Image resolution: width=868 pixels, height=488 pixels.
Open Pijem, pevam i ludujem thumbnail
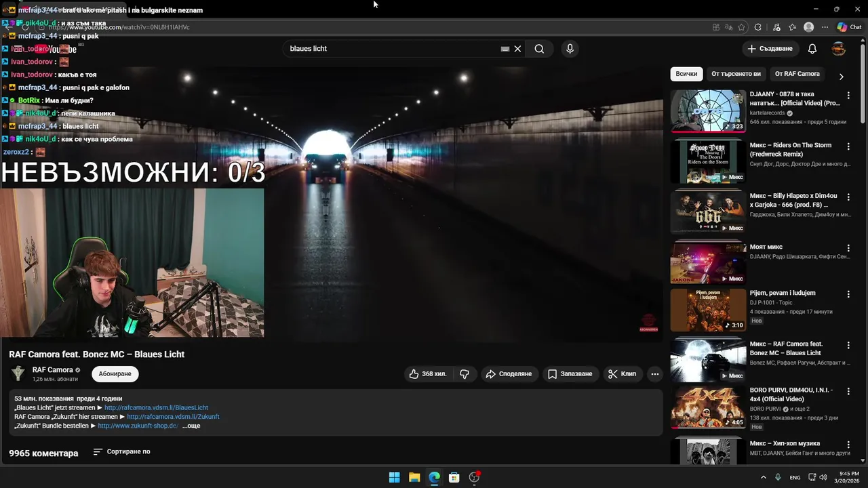tap(708, 310)
